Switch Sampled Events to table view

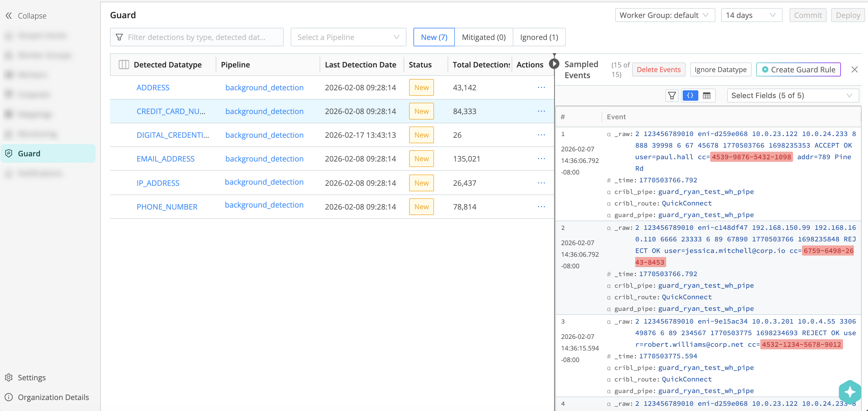tap(707, 95)
